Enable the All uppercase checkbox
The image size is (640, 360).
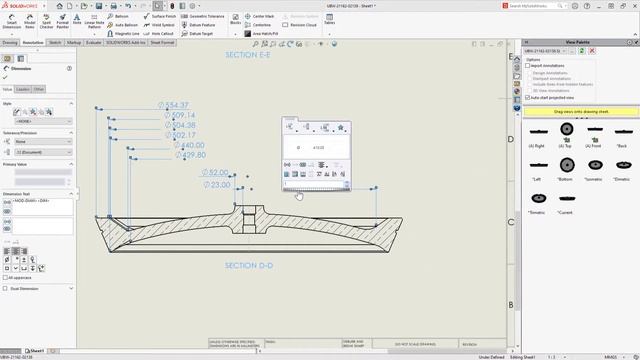tap(5, 278)
